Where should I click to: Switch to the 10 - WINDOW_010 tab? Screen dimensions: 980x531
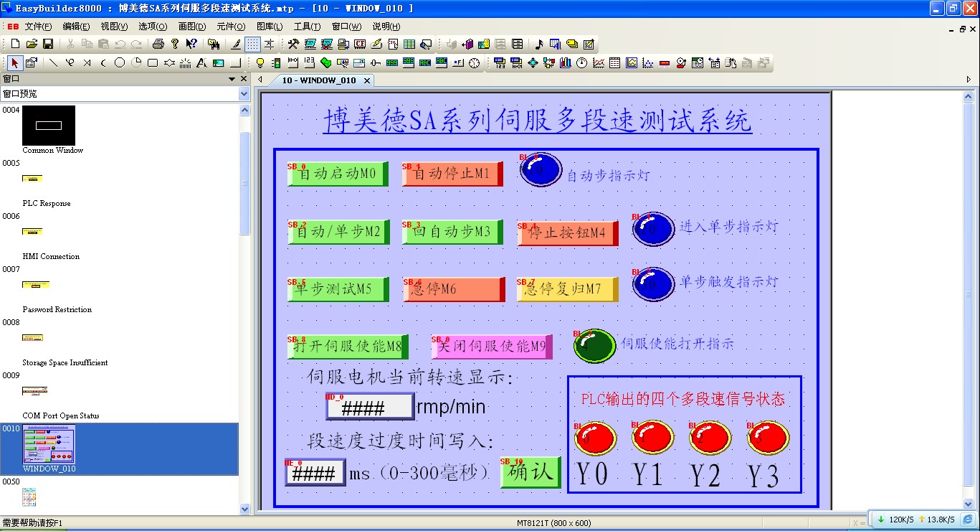coord(318,80)
